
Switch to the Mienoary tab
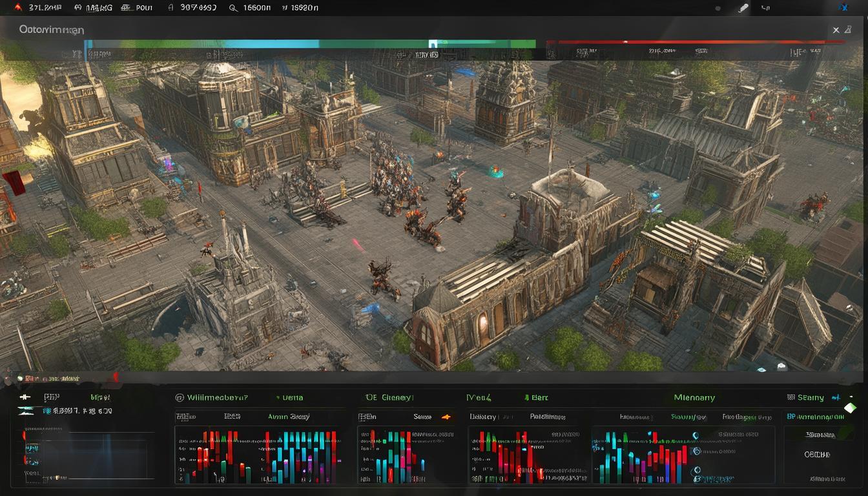coord(694,398)
